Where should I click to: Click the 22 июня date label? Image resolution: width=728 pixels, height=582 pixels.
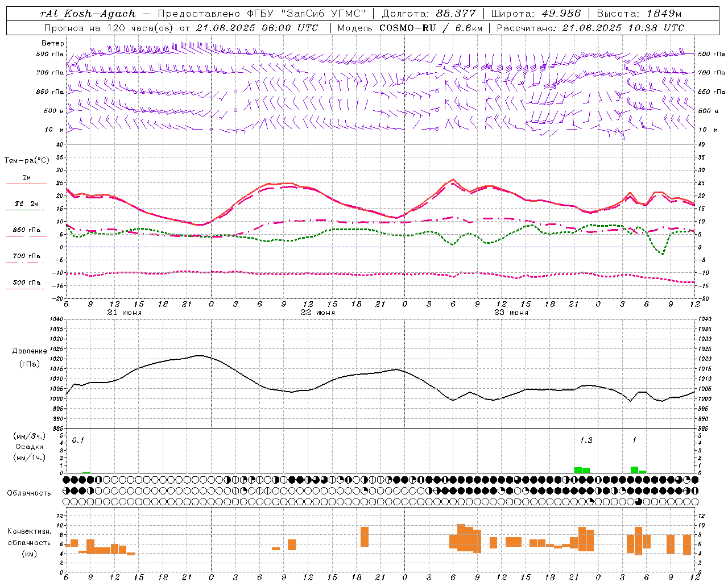(318, 313)
